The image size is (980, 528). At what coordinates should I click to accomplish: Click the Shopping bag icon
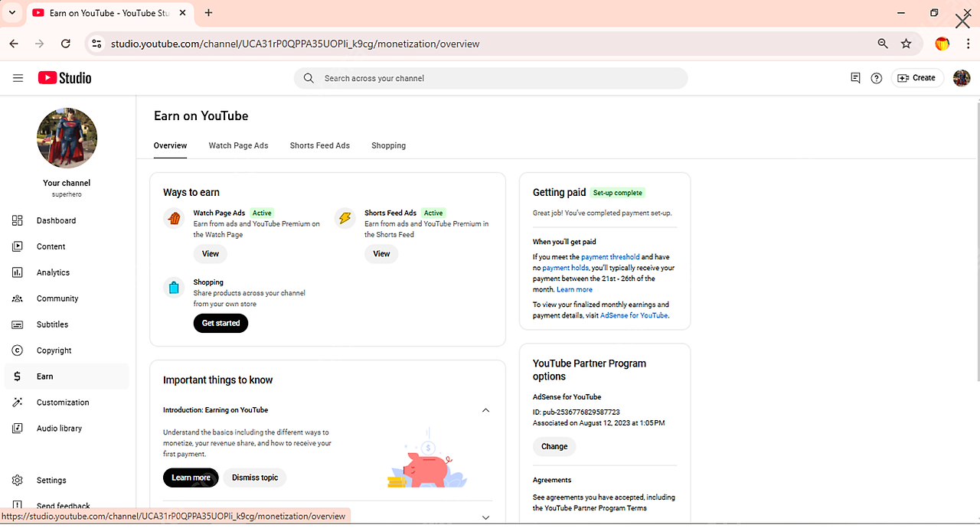(x=174, y=288)
